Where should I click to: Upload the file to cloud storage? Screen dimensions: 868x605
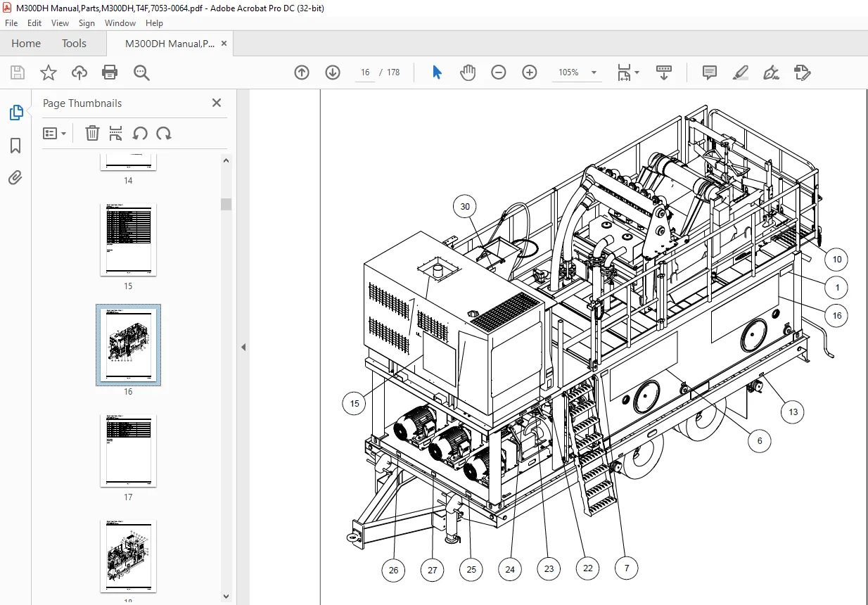pyautogui.click(x=79, y=72)
